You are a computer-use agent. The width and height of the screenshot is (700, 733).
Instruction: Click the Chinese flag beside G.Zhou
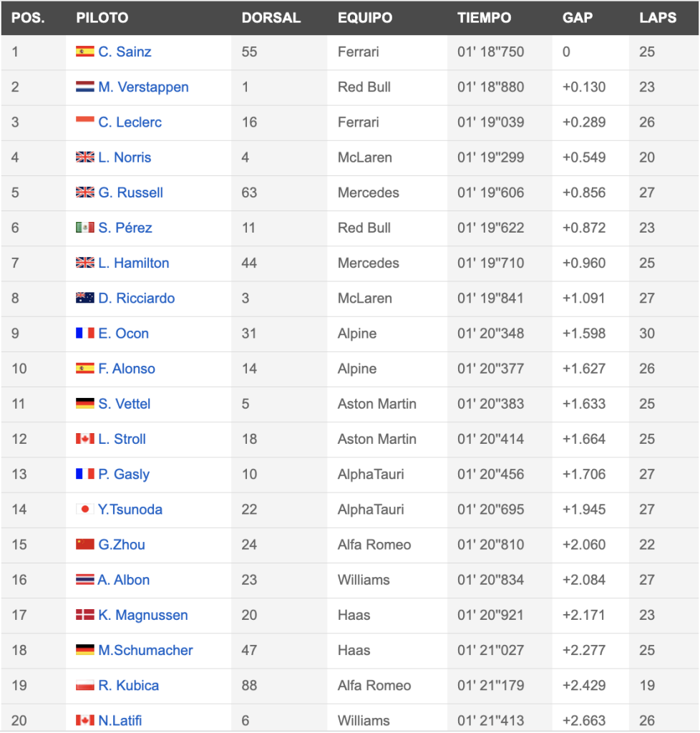pyautogui.click(x=85, y=544)
